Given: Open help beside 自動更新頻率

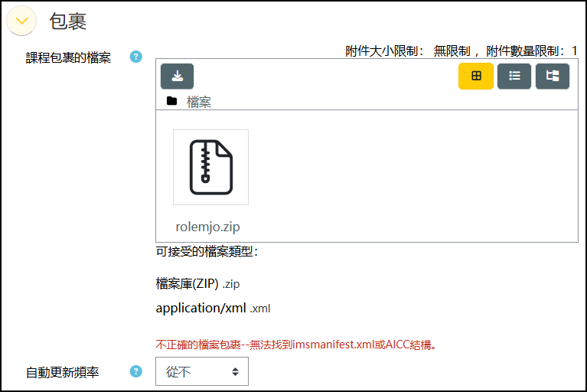Looking at the screenshot, I should tap(136, 371).
